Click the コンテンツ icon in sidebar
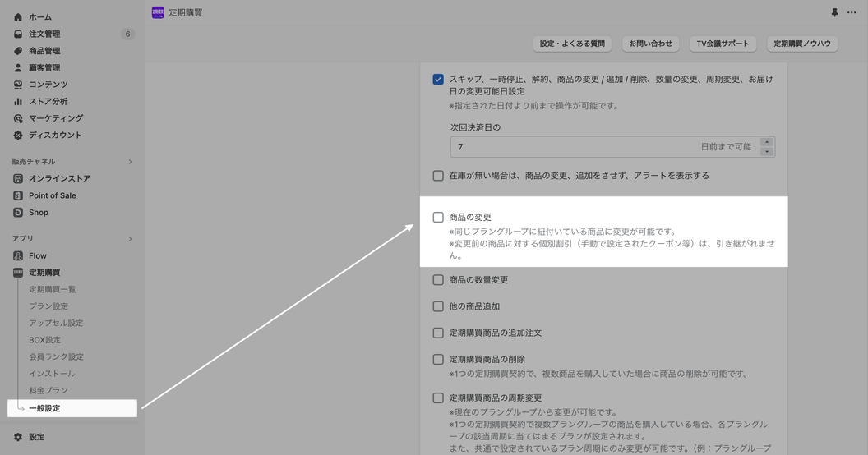This screenshot has height=455, width=868. (x=18, y=85)
